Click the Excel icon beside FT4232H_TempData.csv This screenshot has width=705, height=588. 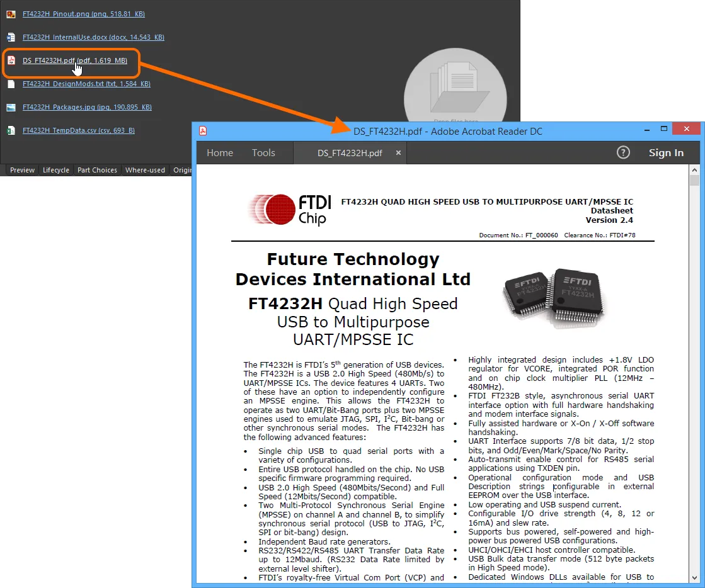(x=11, y=130)
